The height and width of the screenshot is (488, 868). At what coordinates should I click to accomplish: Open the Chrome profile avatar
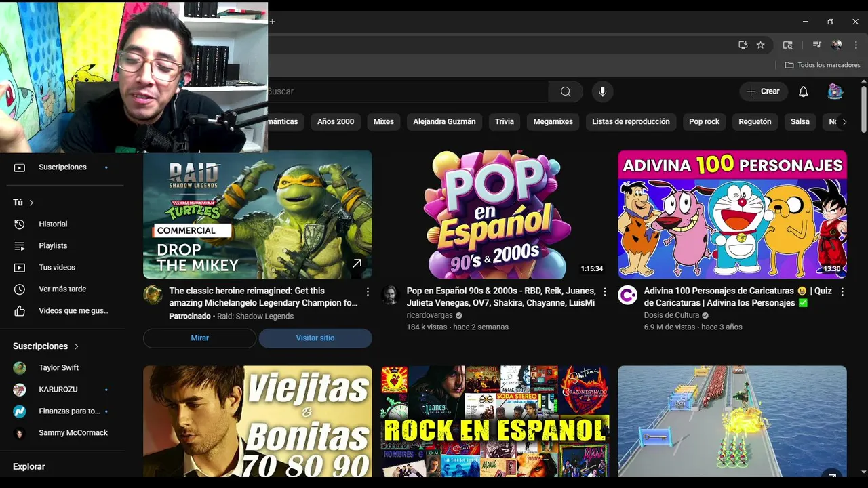tap(837, 45)
